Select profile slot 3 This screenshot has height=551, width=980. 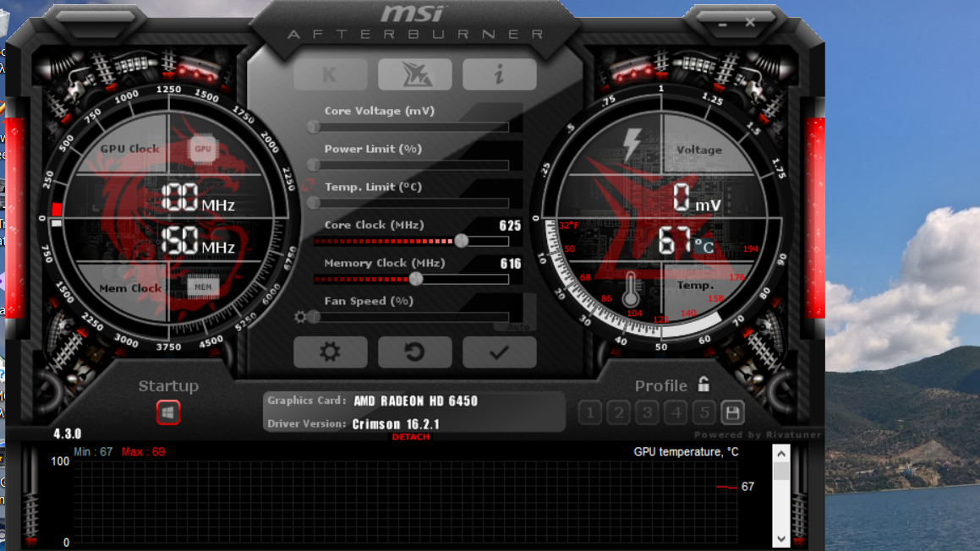(x=648, y=412)
